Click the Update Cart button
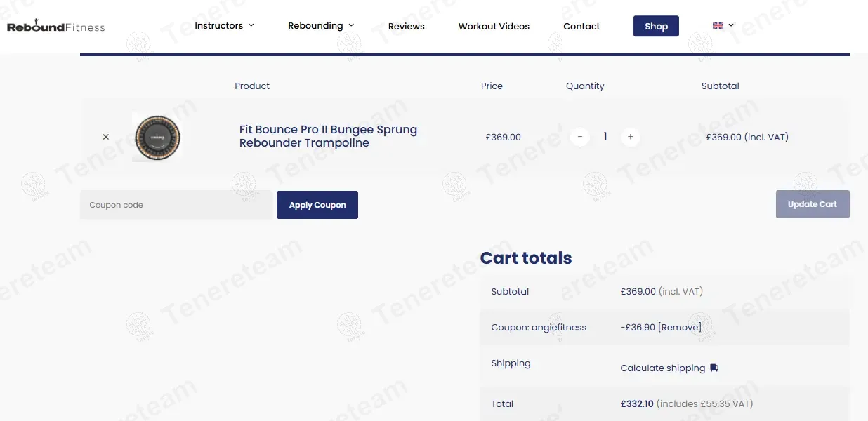Screen dimensions: 868x421 click(x=813, y=204)
